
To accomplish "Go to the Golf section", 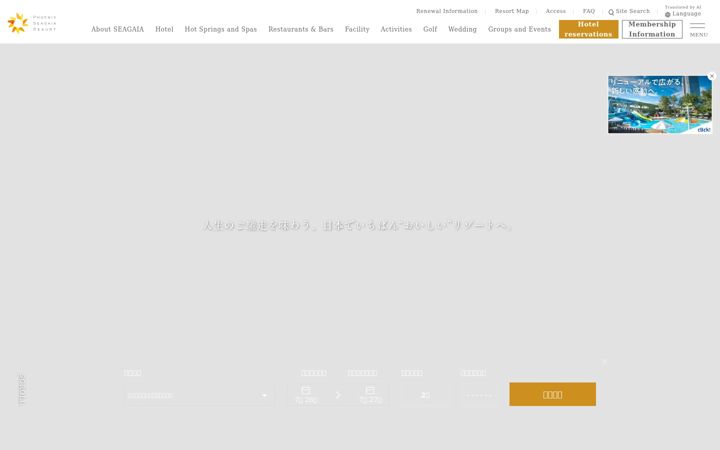I will pyautogui.click(x=430, y=29).
